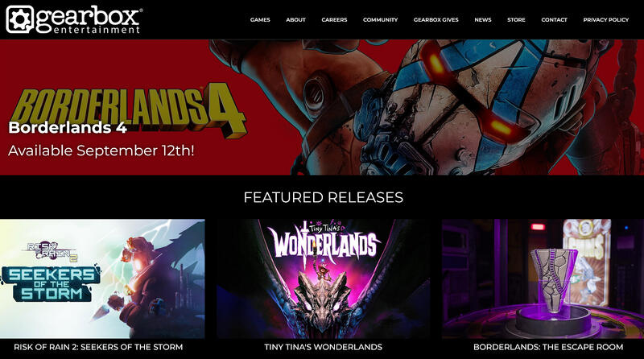Open the Tiny Tina's Wonderlands thumbnail
Viewport: 644px width, 359px height.
(324, 279)
